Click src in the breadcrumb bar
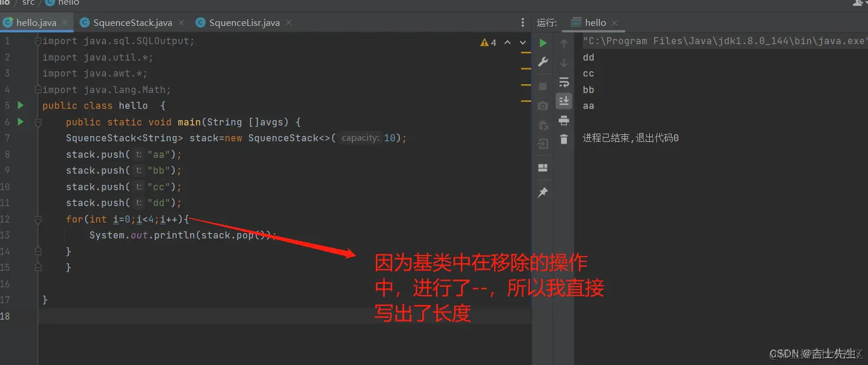Viewport: 868px width, 365px height. coord(28,3)
